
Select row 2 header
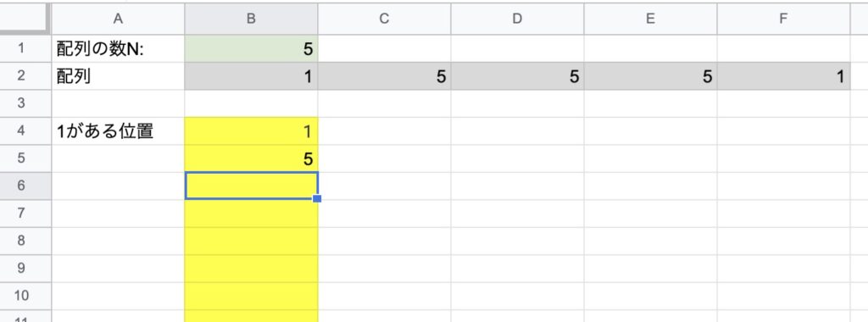22,76
